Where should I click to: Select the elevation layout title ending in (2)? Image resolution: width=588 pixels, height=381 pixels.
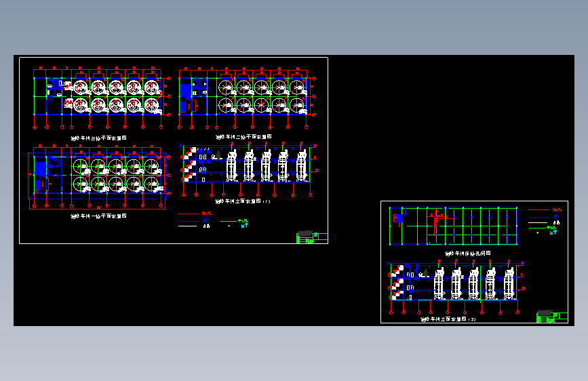point(448,319)
